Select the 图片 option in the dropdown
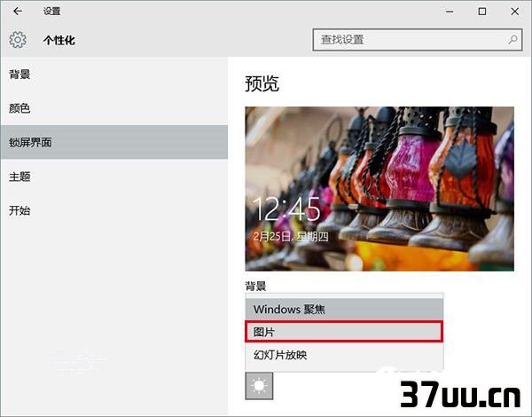532x417 pixels. pos(344,332)
